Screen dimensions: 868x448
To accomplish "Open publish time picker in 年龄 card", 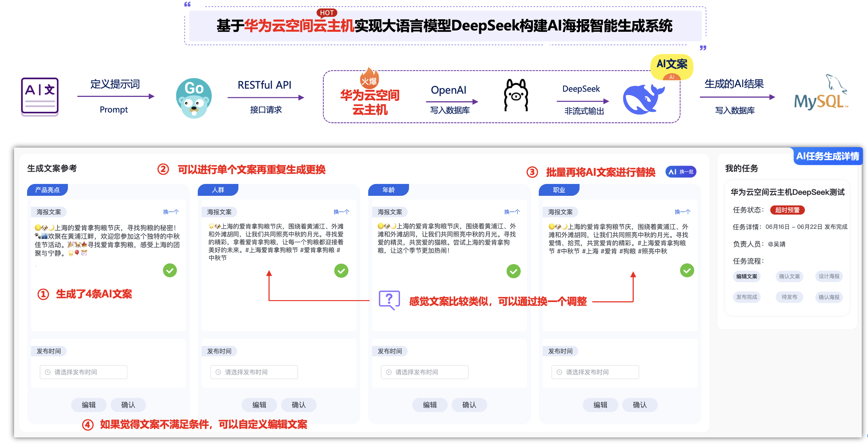I will [x=425, y=372].
